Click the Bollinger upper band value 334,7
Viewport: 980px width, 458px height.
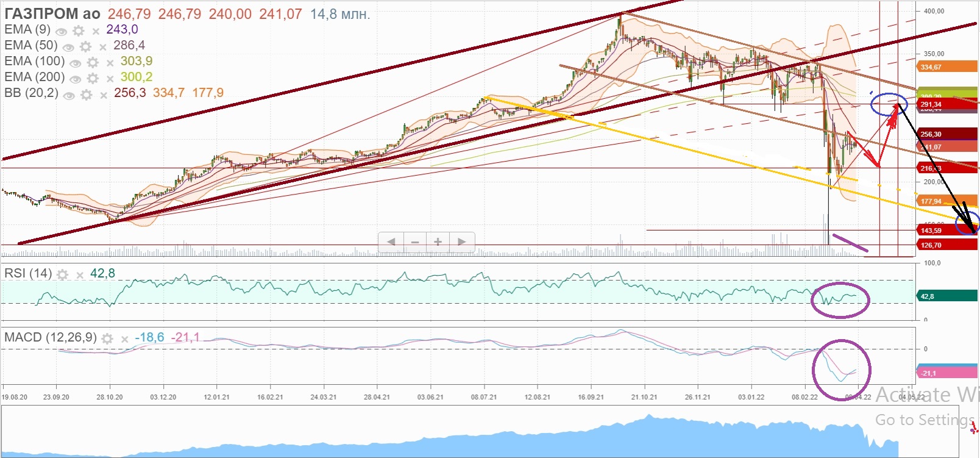tap(169, 93)
